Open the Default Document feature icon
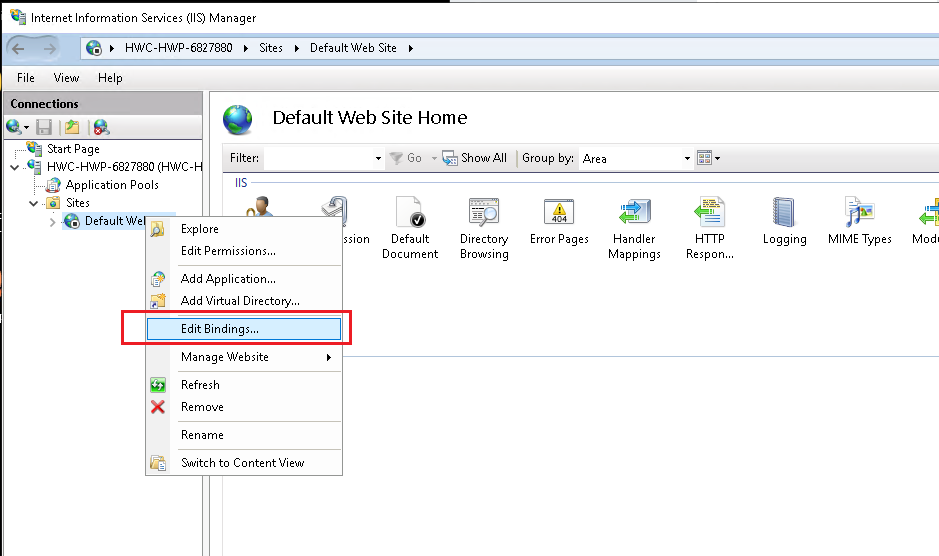The width and height of the screenshot is (939, 556). click(410, 212)
